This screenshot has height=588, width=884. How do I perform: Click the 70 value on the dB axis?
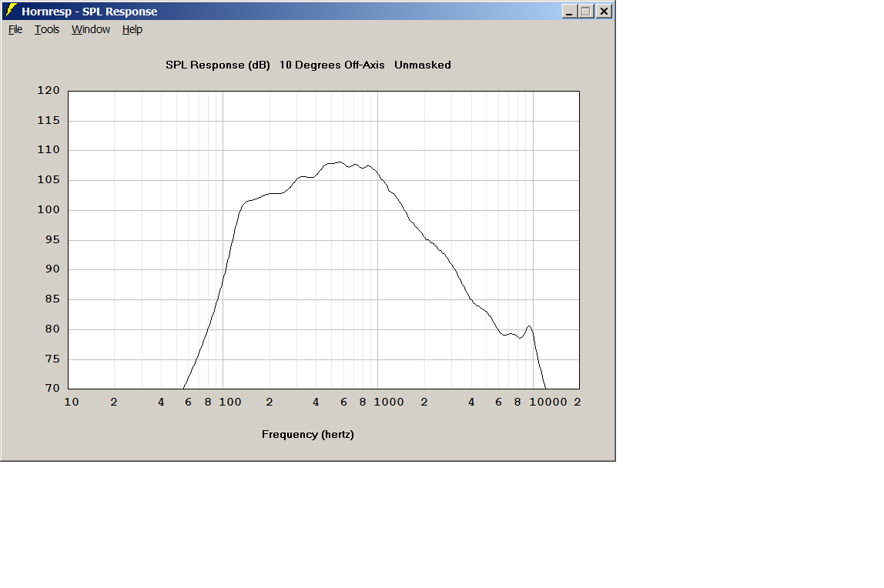[x=52, y=388]
